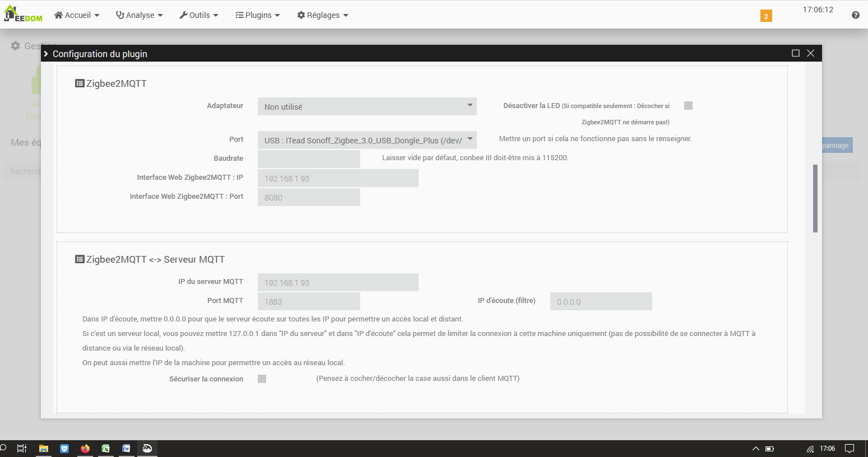Click the Baudrate input field
This screenshot has height=457, width=868.
pos(309,159)
